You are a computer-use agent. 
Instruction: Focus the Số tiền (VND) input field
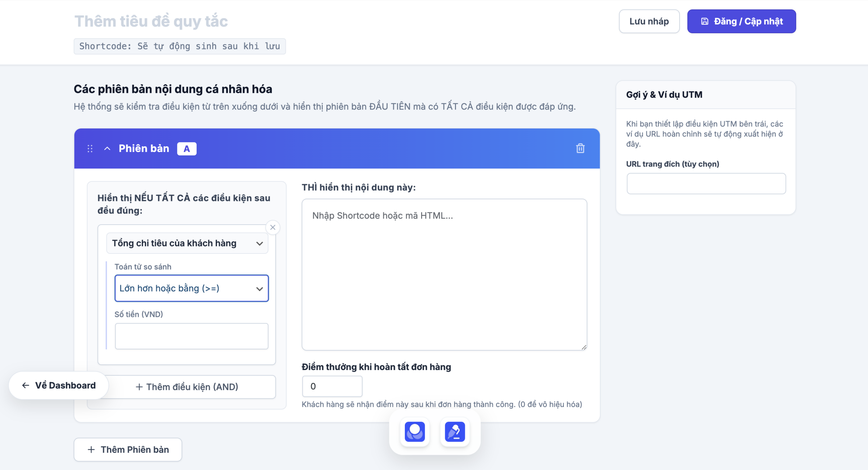[192, 336]
